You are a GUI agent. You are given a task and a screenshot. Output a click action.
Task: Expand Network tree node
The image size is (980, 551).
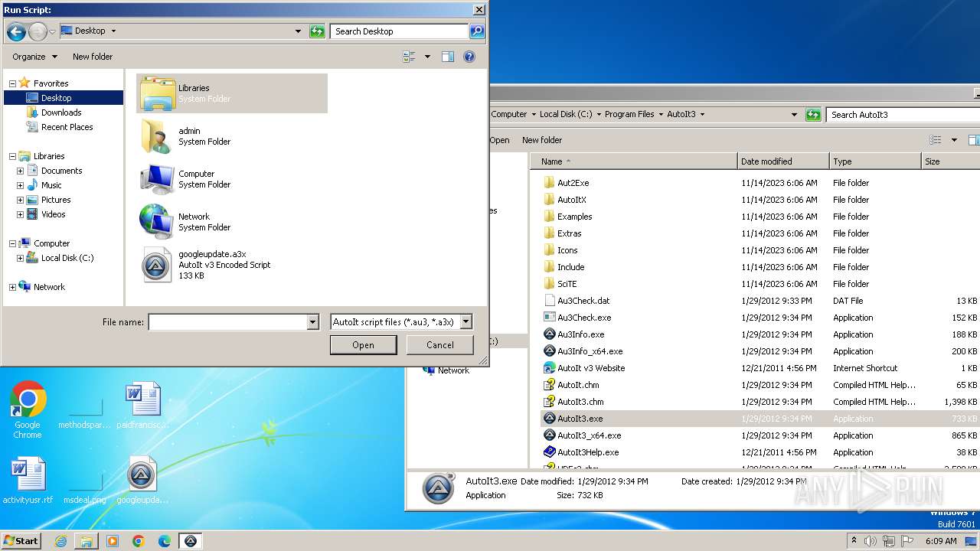(12, 287)
